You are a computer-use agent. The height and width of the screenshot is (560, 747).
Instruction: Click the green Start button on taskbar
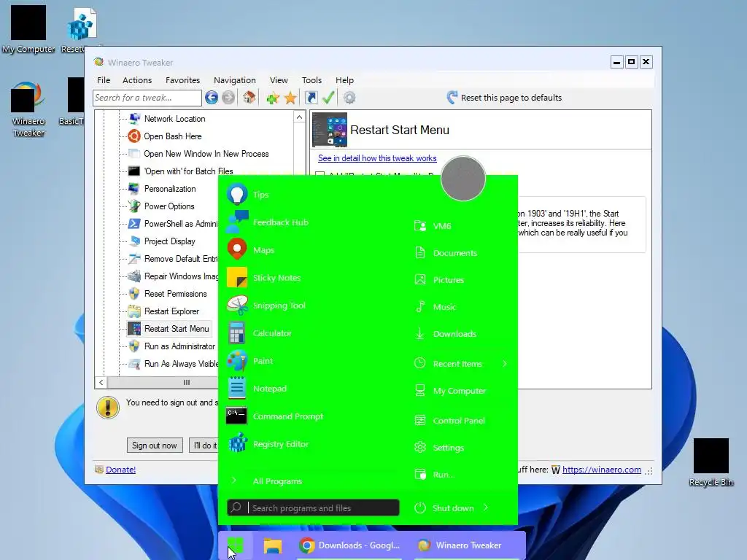tap(236, 545)
